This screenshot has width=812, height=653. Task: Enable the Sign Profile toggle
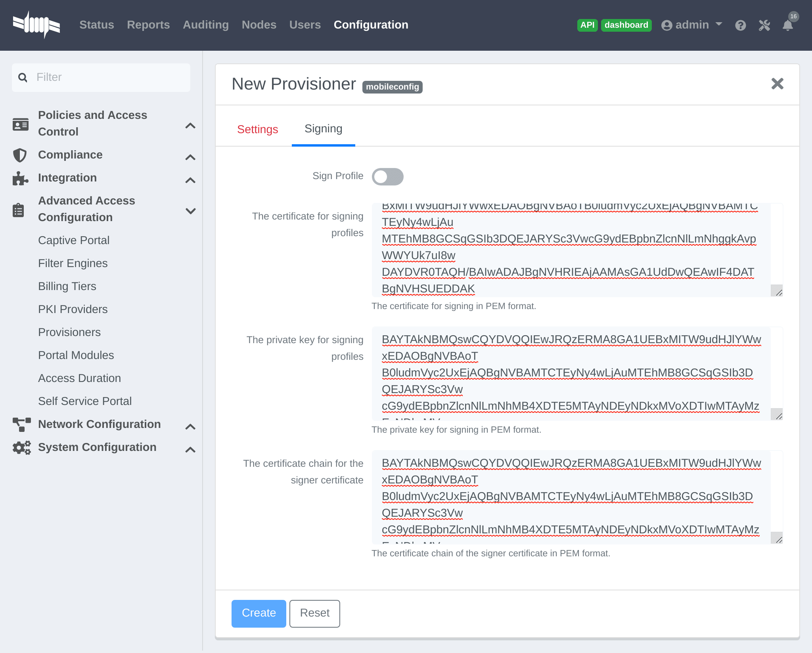tap(387, 177)
